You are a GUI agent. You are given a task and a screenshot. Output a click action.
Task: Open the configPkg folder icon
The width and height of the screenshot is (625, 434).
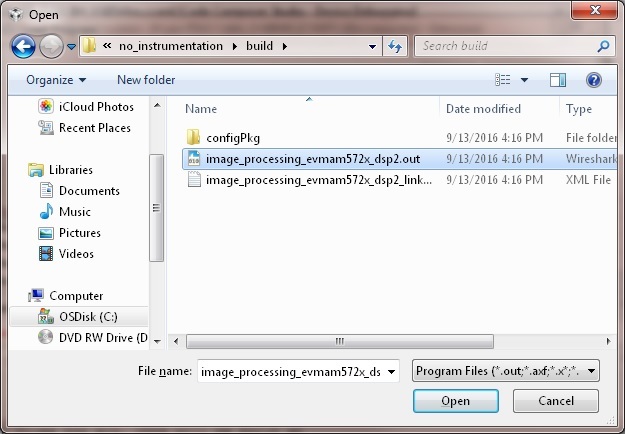pos(194,137)
